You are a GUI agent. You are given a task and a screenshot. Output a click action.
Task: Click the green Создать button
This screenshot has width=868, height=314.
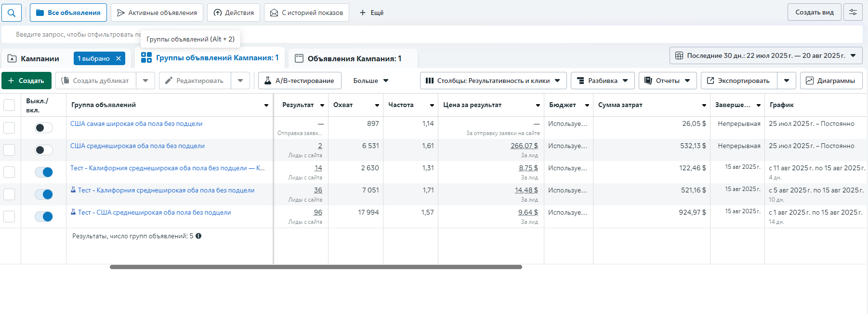[x=26, y=81]
